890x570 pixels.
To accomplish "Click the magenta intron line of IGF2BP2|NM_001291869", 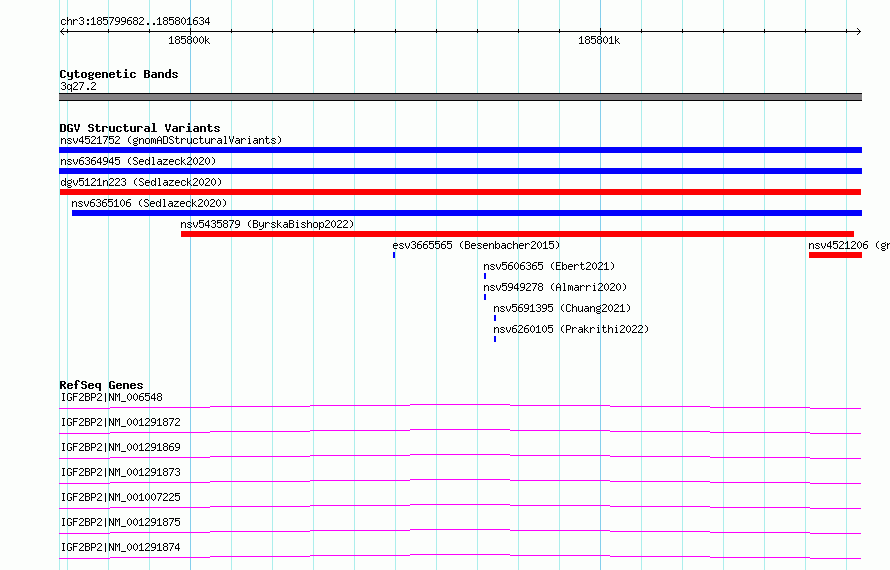I will coord(460,456).
